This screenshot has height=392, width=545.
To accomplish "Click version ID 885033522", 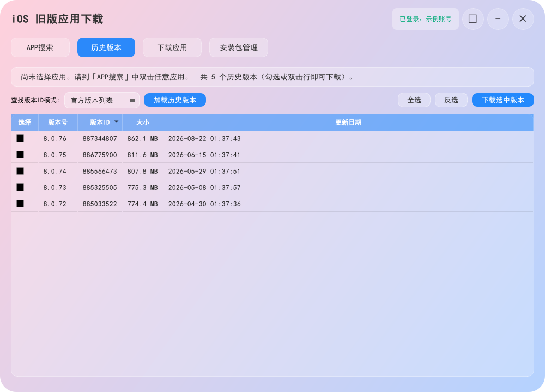I will (x=100, y=204).
